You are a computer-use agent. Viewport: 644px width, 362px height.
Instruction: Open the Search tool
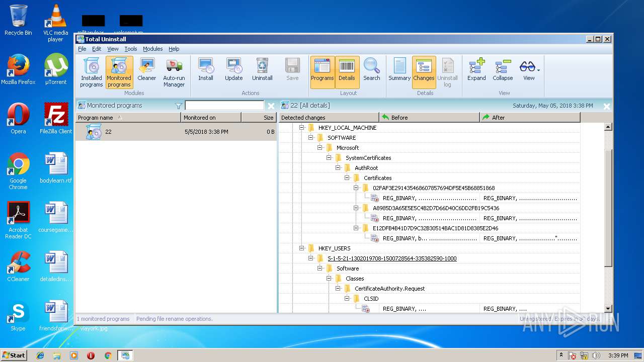click(x=372, y=69)
